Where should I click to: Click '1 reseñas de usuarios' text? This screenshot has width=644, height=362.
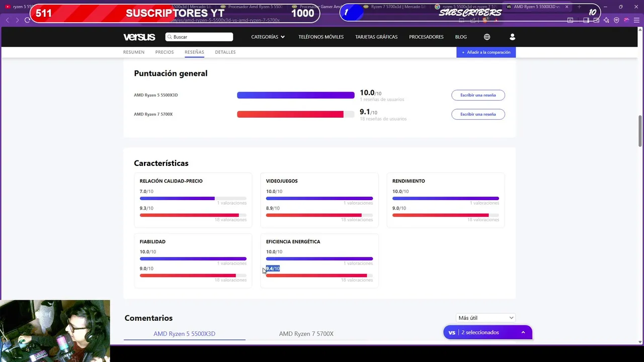[382, 100]
